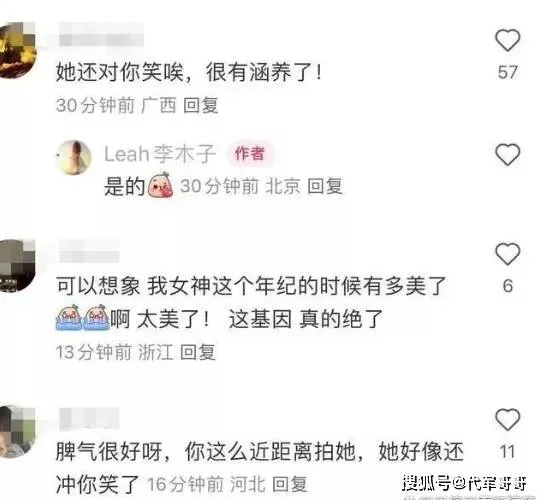Open Leah李木子 username link
The width and height of the screenshot is (541, 500).
pos(160,154)
